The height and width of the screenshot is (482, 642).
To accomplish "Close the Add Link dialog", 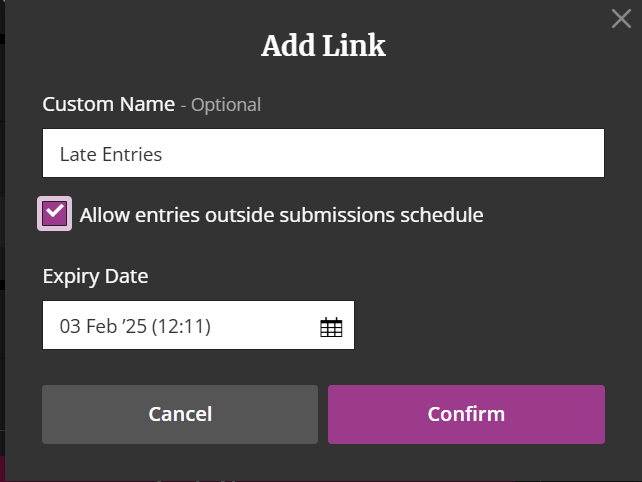I will coord(621,19).
